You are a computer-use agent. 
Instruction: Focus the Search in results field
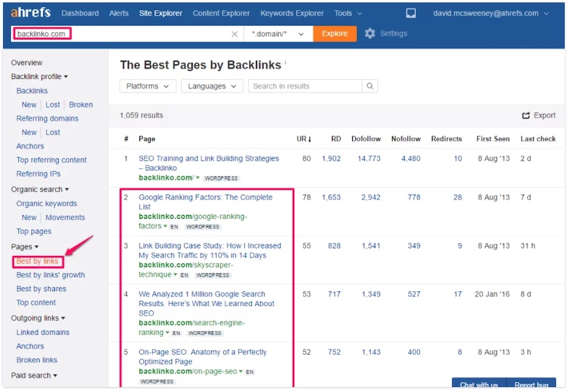point(305,86)
